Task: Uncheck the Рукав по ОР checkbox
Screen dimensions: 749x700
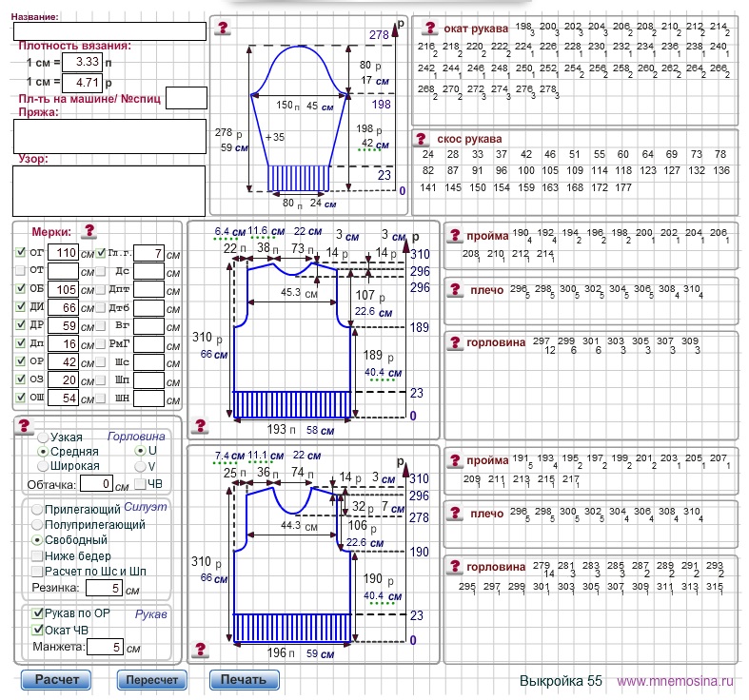Action: (38, 613)
